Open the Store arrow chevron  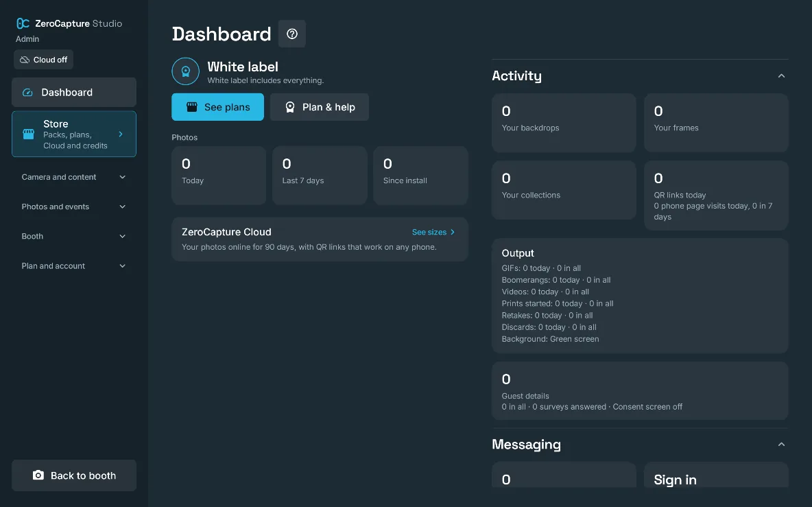pyautogui.click(x=121, y=134)
